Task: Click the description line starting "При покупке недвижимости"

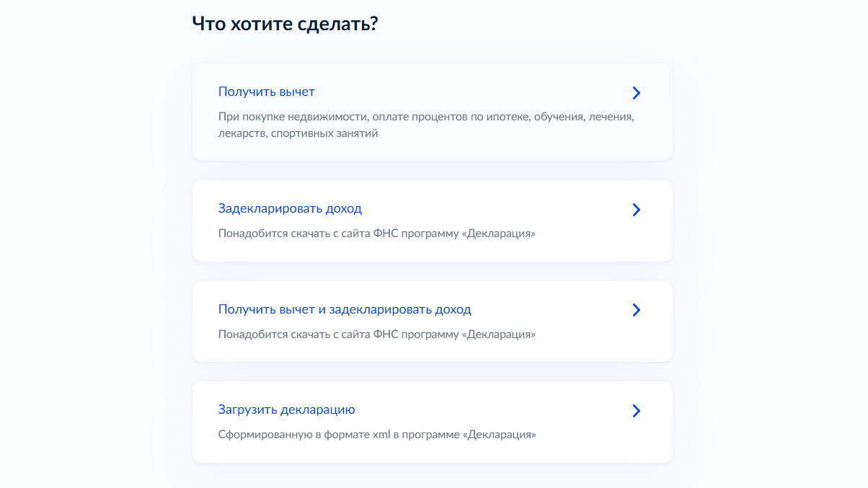Action: click(425, 117)
